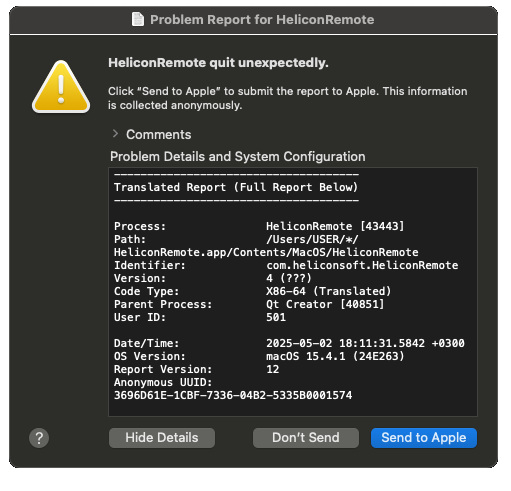Expand the Comments disclosure chevron
The image size is (511, 491).
coord(115,134)
